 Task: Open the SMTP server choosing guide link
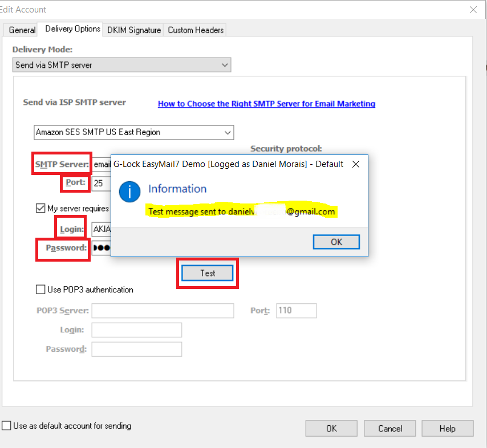266,104
